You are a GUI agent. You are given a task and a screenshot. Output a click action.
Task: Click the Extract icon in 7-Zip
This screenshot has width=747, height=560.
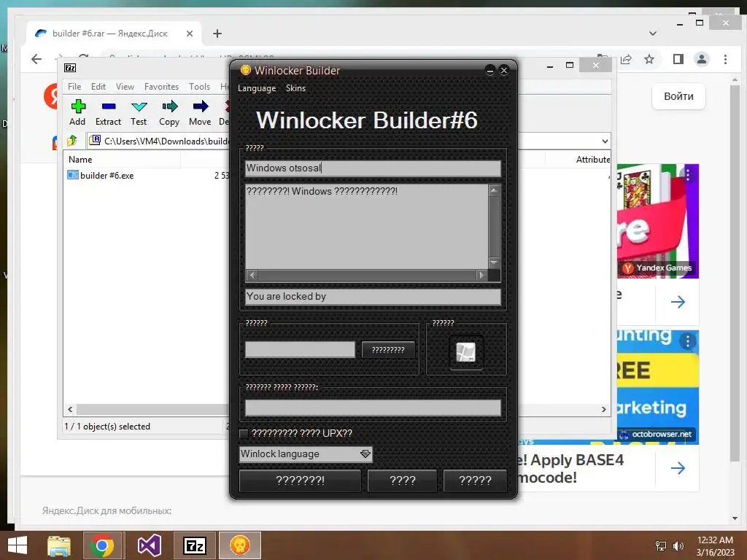pyautogui.click(x=109, y=106)
